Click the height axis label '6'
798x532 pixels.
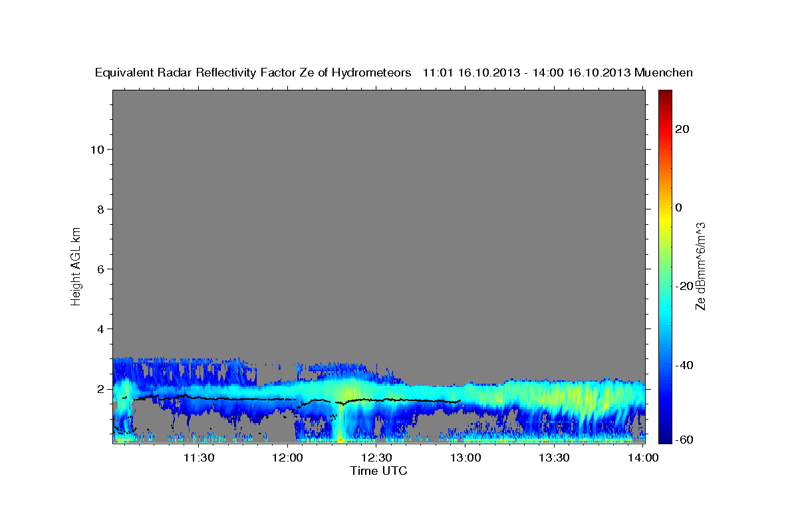101,269
